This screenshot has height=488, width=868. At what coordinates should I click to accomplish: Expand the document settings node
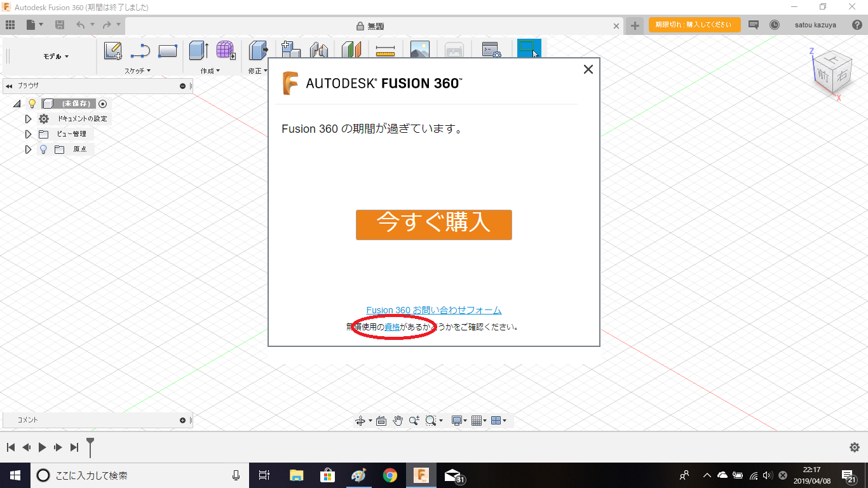[28, 119]
